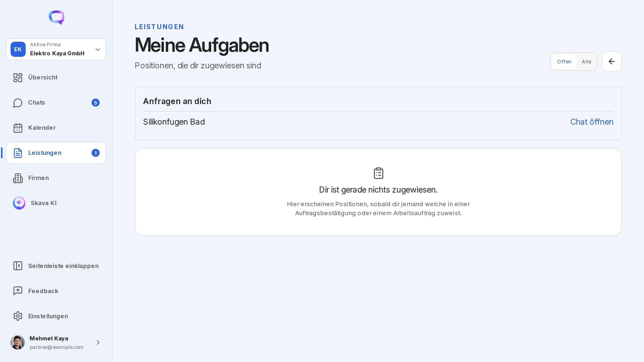Click LEISTUNGEN breadcrumb heading
This screenshot has width=644, height=362.
(x=159, y=27)
